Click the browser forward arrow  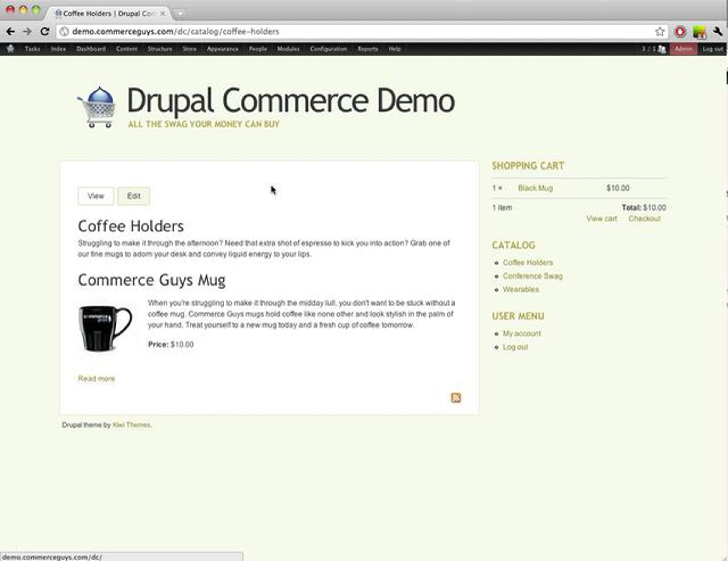click(27, 32)
